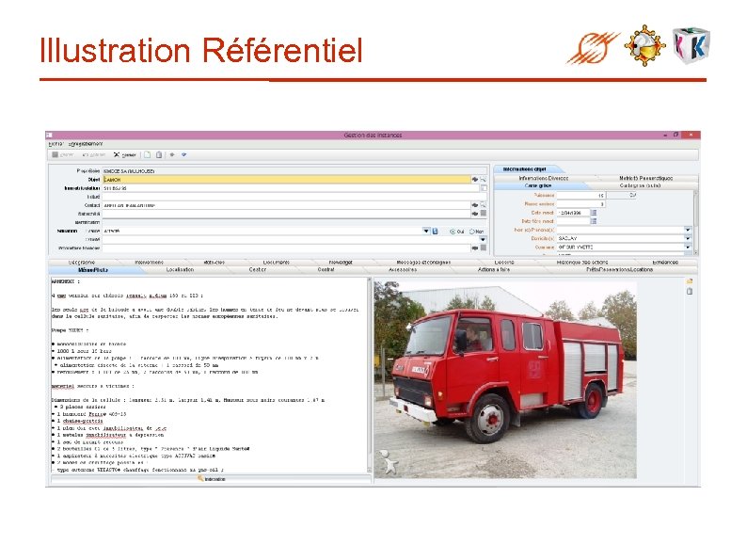Screen dimensions: 747x560
Task: Expand the Commune dropdown arrow
Action: (x=688, y=247)
